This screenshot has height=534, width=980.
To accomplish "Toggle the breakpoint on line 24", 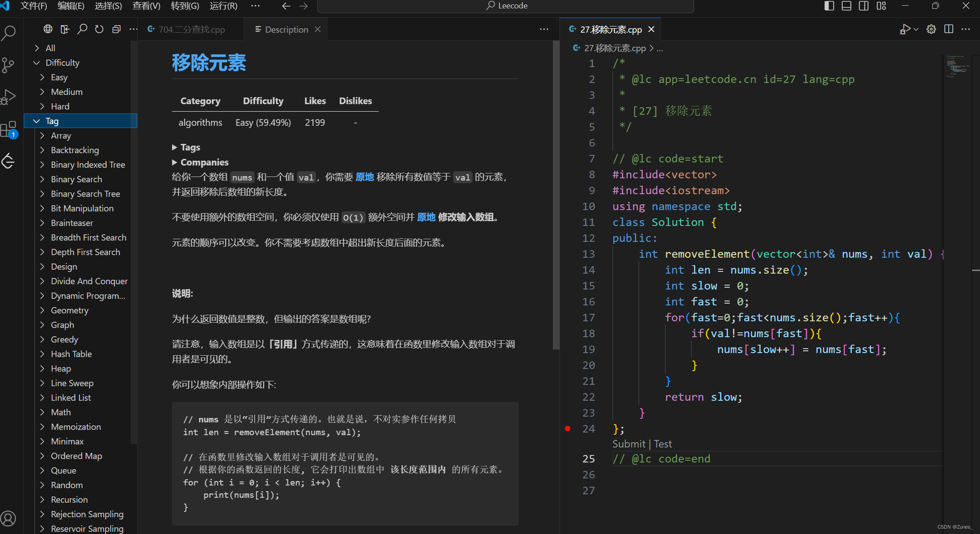I will coord(568,429).
